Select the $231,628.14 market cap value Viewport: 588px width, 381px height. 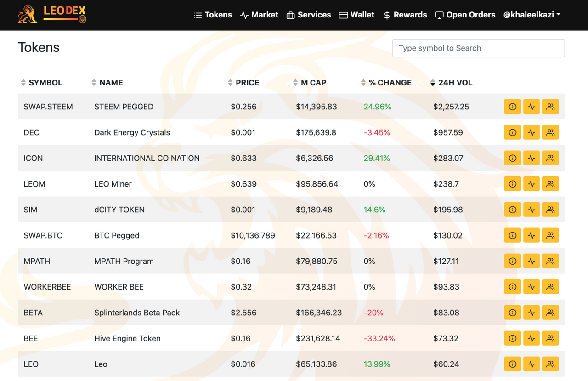(318, 338)
